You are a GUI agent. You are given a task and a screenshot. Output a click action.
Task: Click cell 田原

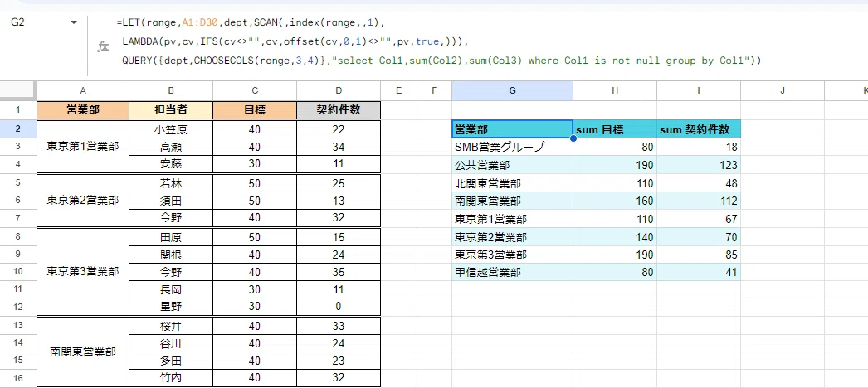pyautogui.click(x=171, y=238)
